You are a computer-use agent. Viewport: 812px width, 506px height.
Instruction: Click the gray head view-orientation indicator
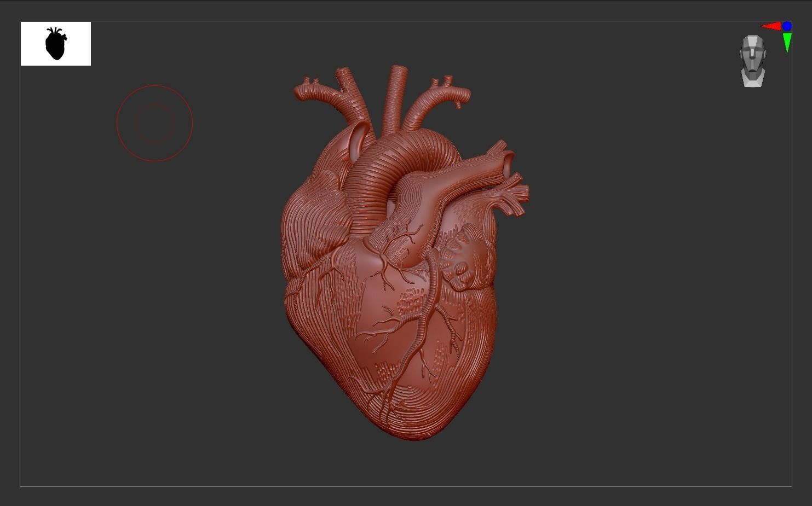(753, 61)
